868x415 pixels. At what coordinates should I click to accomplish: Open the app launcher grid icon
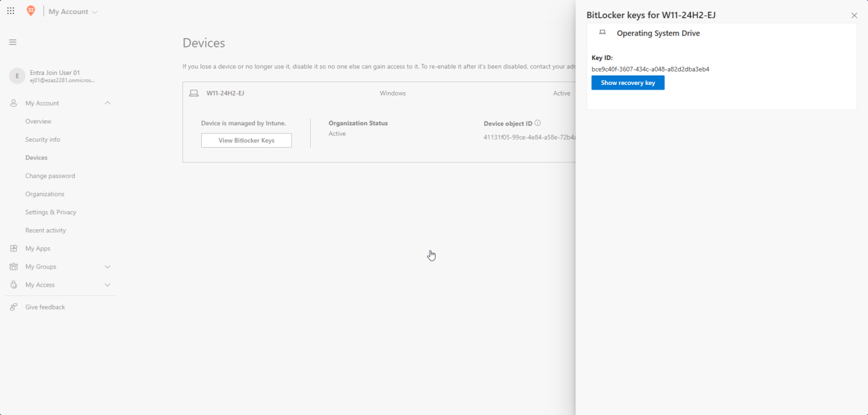tap(11, 11)
